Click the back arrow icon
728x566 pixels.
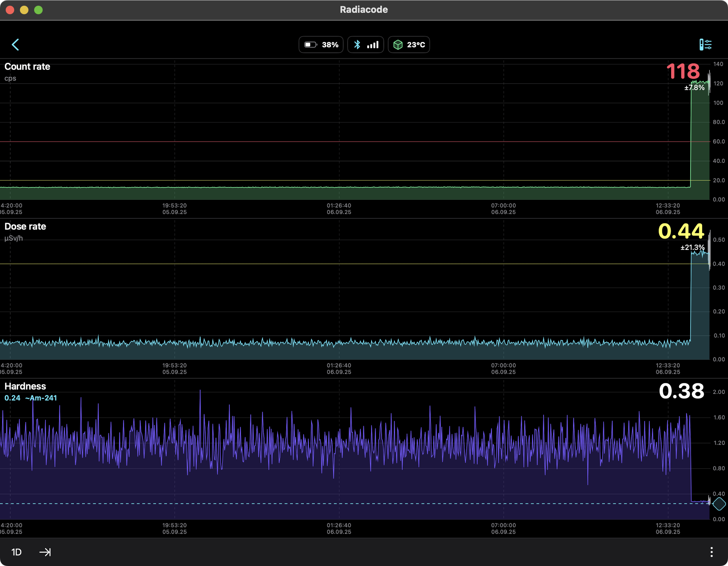15,45
